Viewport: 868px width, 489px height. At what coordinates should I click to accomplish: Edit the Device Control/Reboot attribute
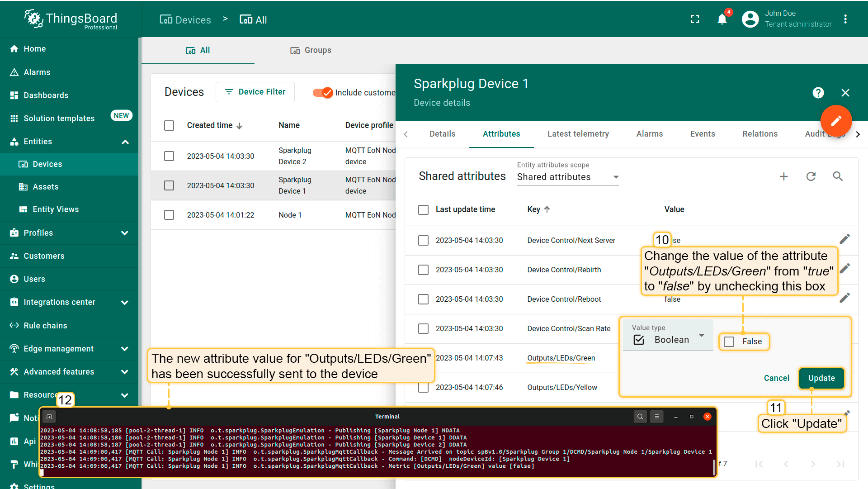(x=844, y=298)
